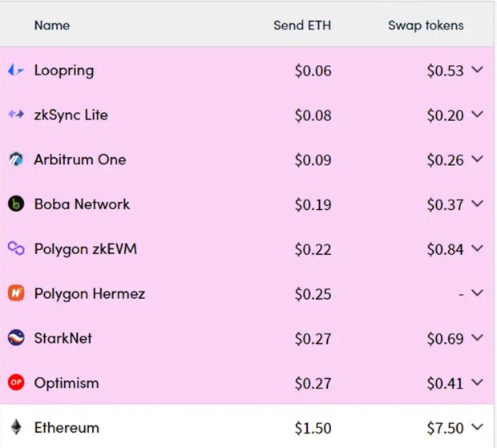Sort by the Send ETH column header

pos(302,26)
